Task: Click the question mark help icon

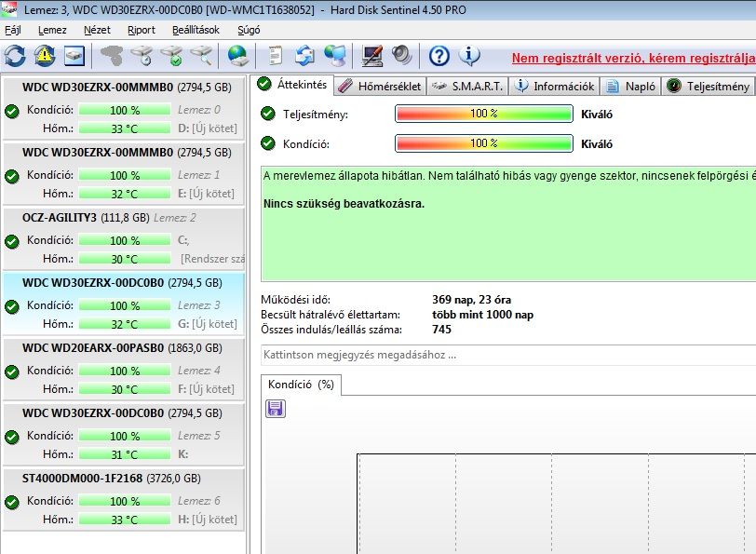Action: [439, 56]
